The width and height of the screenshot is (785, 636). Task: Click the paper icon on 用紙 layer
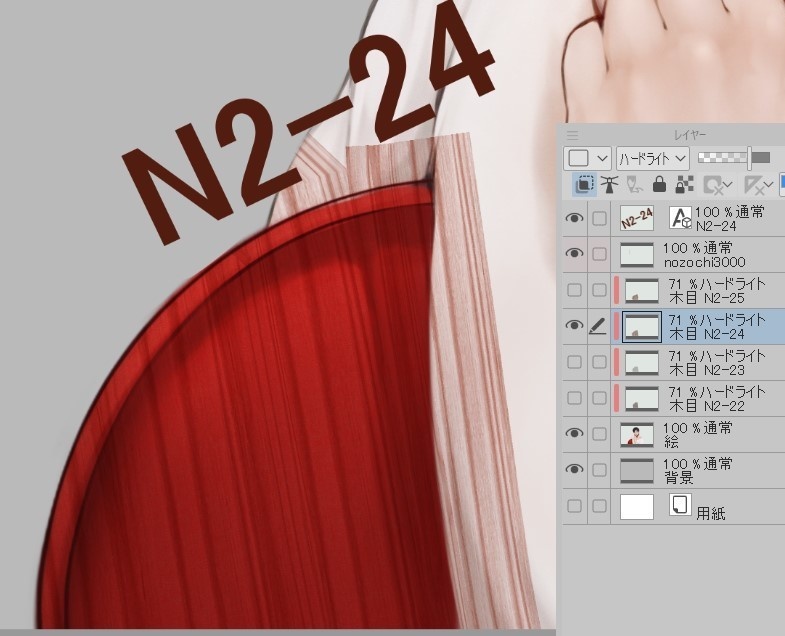point(680,505)
